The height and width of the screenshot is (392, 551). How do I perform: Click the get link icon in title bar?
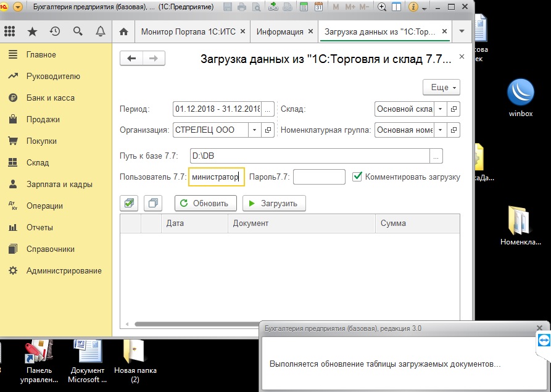click(x=273, y=7)
